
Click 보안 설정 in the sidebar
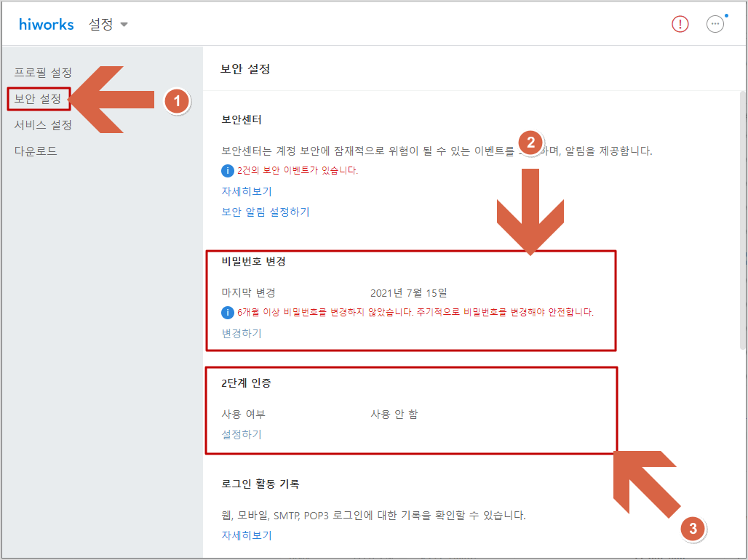point(38,99)
